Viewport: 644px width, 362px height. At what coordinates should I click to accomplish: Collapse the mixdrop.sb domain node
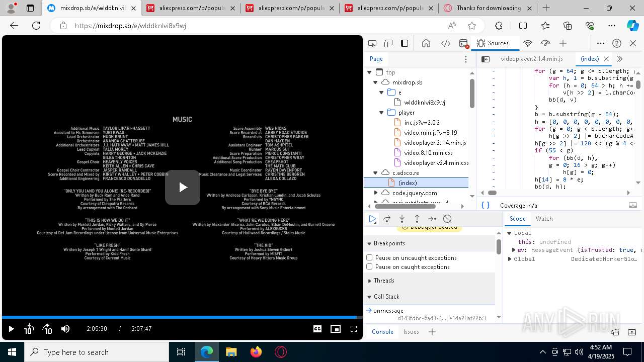[x=375, y=82]
